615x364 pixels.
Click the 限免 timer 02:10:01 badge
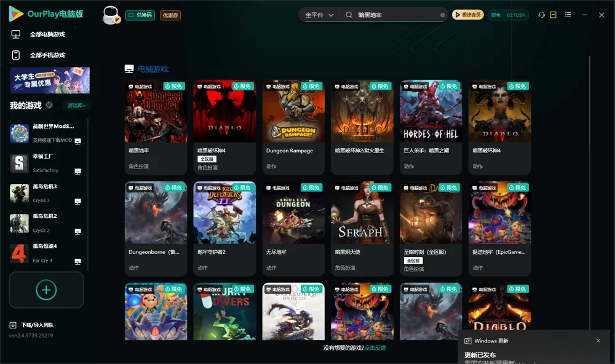coord(509,15)
